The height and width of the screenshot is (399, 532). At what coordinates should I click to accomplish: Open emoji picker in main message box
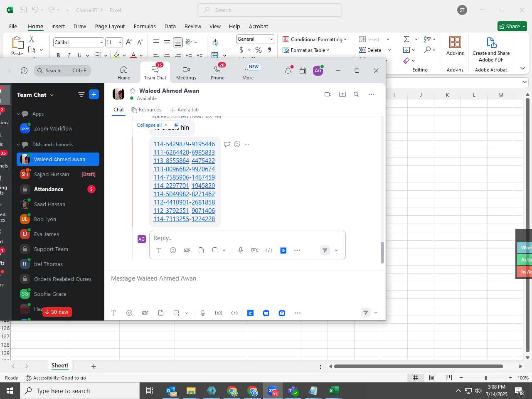click(129, 313)
